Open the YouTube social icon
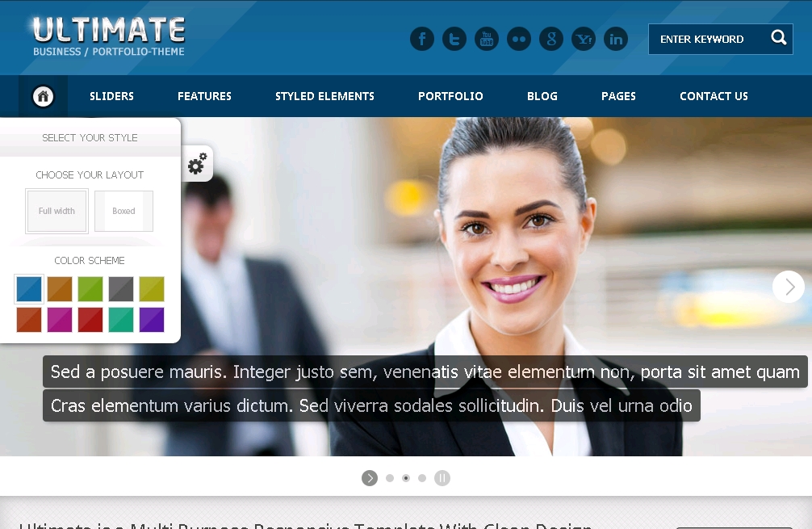 [487, 39]
